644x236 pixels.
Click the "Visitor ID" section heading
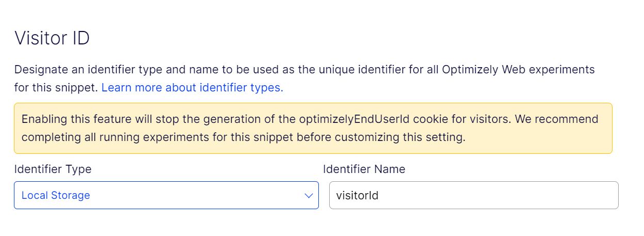pyautogui.click(x=52, y=38)
